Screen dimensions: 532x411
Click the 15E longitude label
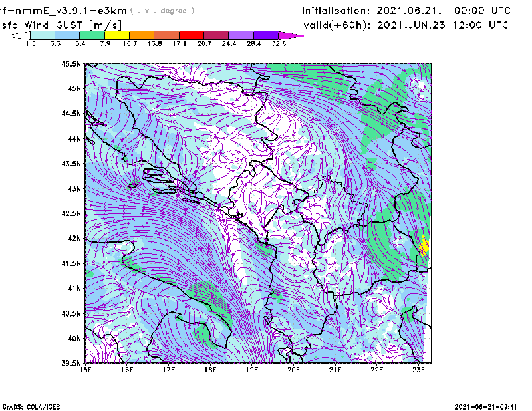[x=85, y=370]
